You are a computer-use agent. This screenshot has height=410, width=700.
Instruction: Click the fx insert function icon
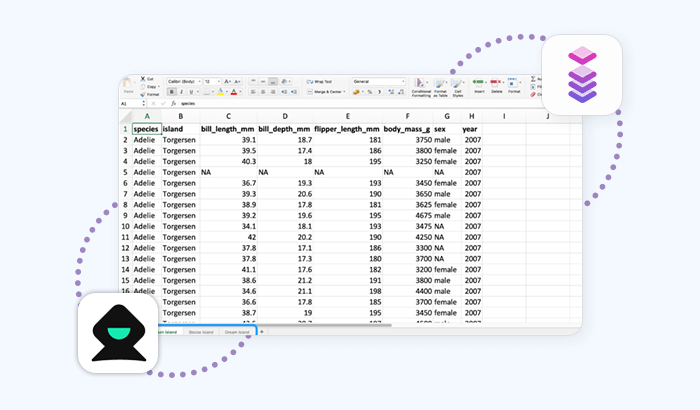[x=174, y=104]
